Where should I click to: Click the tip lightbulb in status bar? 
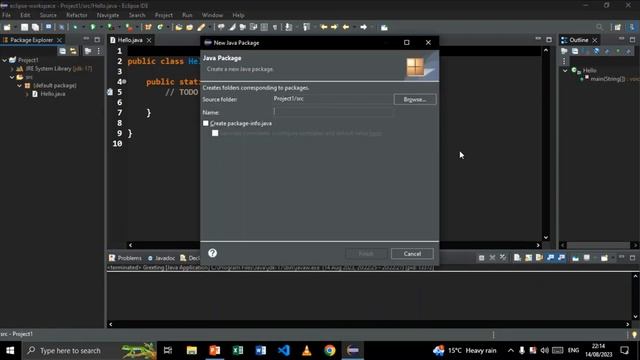click(634, 334)
